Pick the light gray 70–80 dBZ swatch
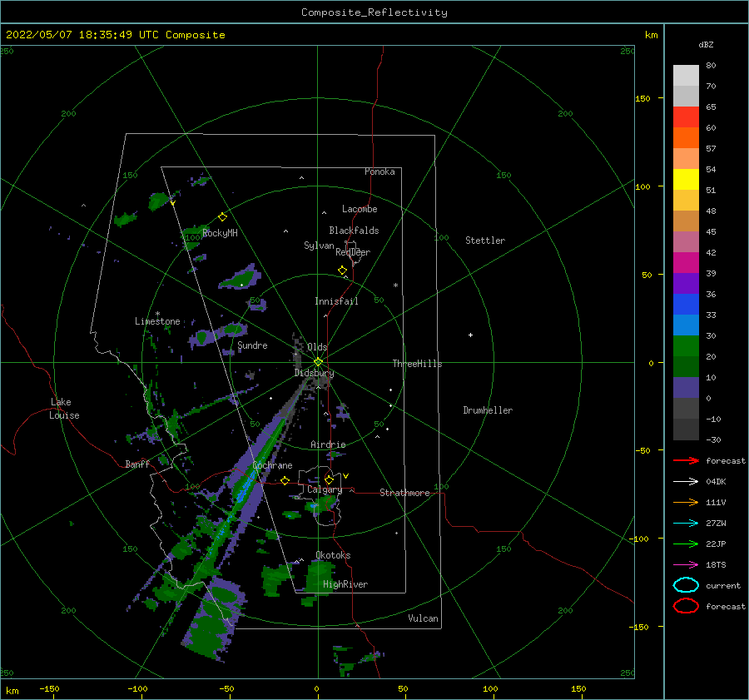The width and height of the screenshot is (749, 700). [x=686, y=76]
